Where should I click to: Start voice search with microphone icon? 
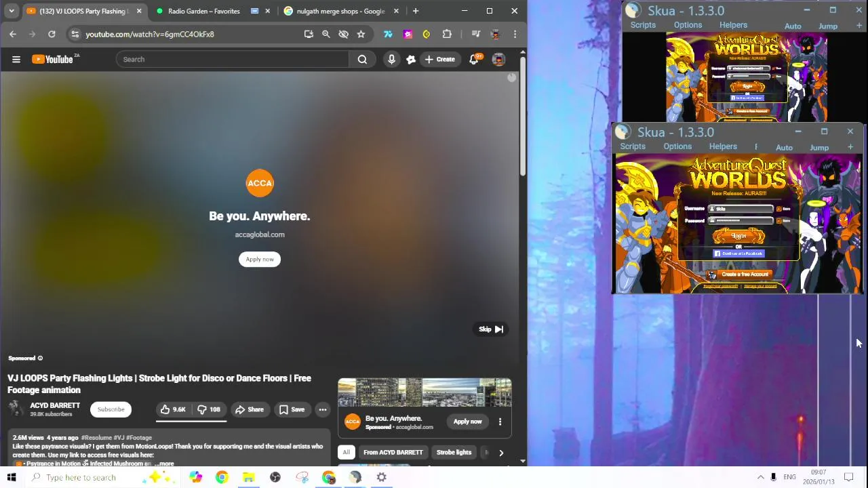391,60
